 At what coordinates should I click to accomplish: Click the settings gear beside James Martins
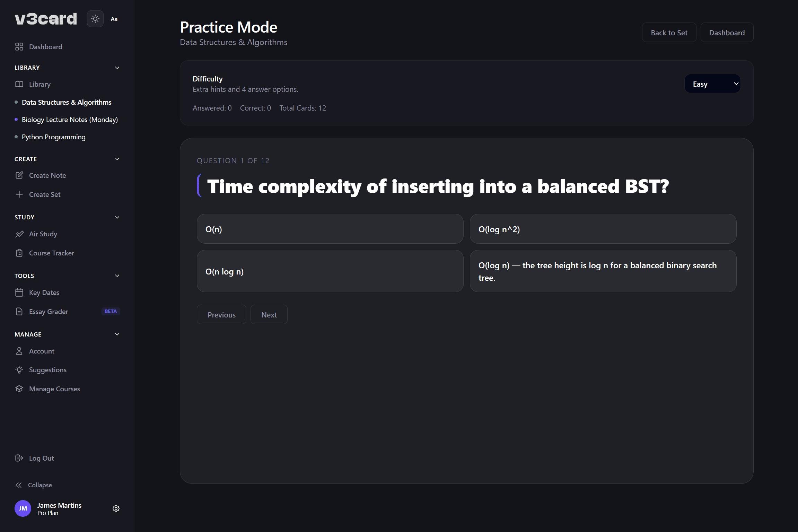116,508
